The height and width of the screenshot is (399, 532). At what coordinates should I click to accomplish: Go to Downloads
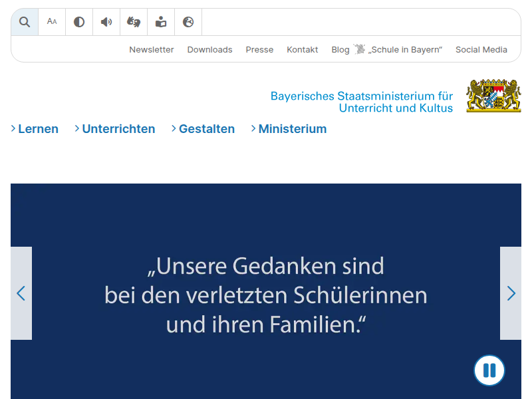(209, 49)
